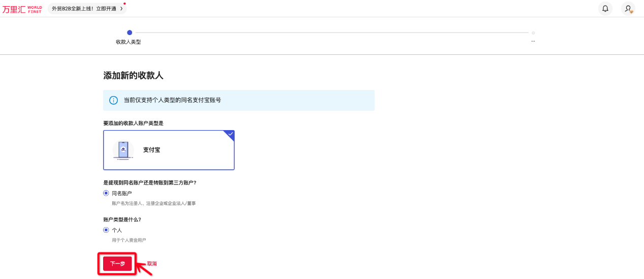Click the 下一步 button
The width and height of the screenshot is (644, 279).
117,264
